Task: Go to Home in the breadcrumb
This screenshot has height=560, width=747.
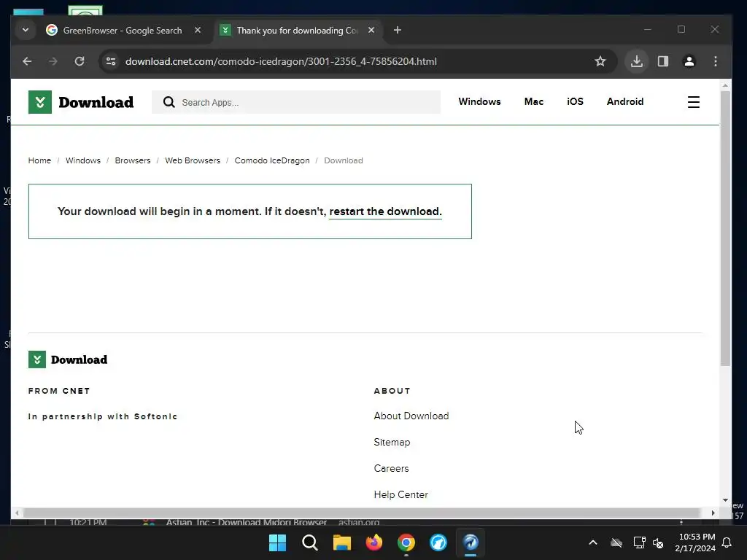Action: [x=39, y=160]
